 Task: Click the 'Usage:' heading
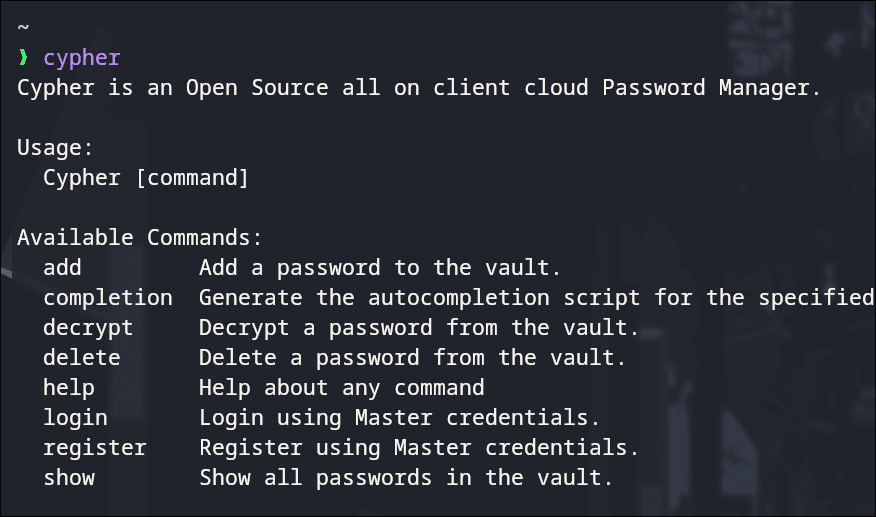[55, 148]
